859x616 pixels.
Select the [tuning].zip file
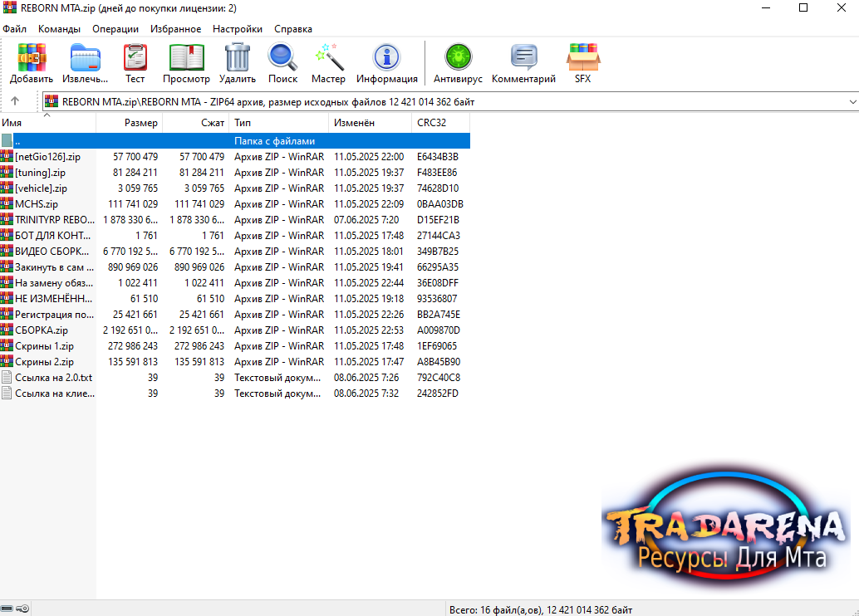coord(40,173)
